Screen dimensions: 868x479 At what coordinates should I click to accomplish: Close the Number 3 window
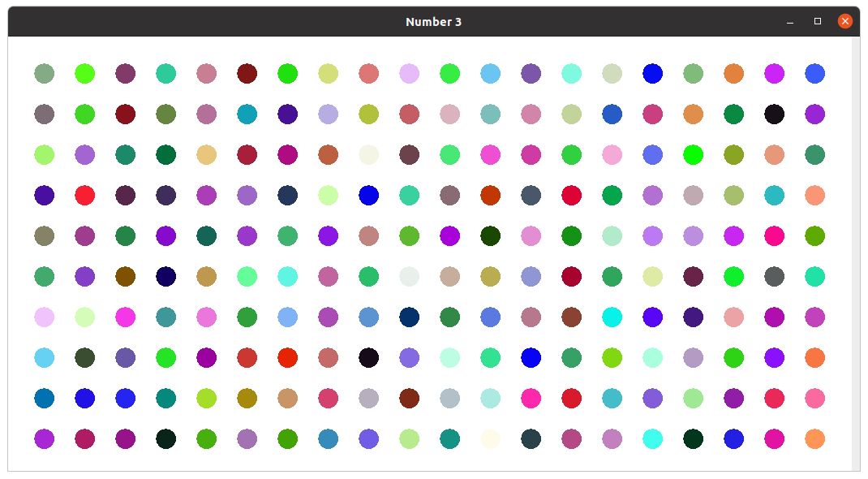point(844,22)
